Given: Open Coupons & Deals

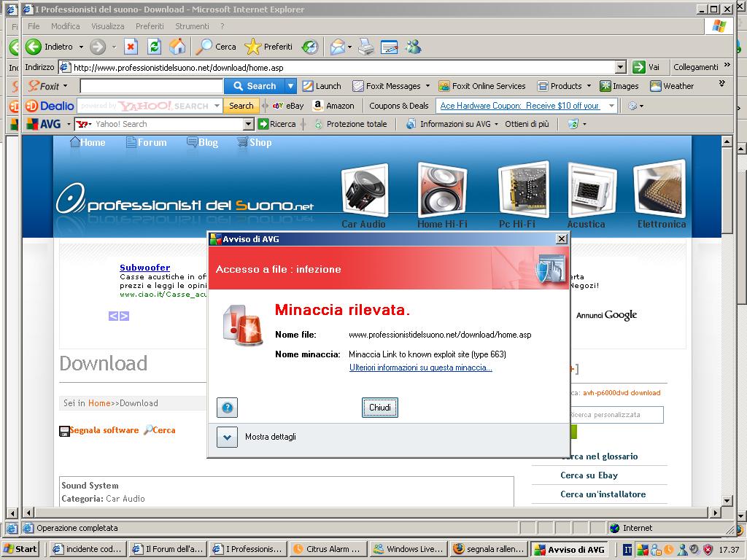Looking at the screenshot, I should pyautogui.click(x=399, y=106).
